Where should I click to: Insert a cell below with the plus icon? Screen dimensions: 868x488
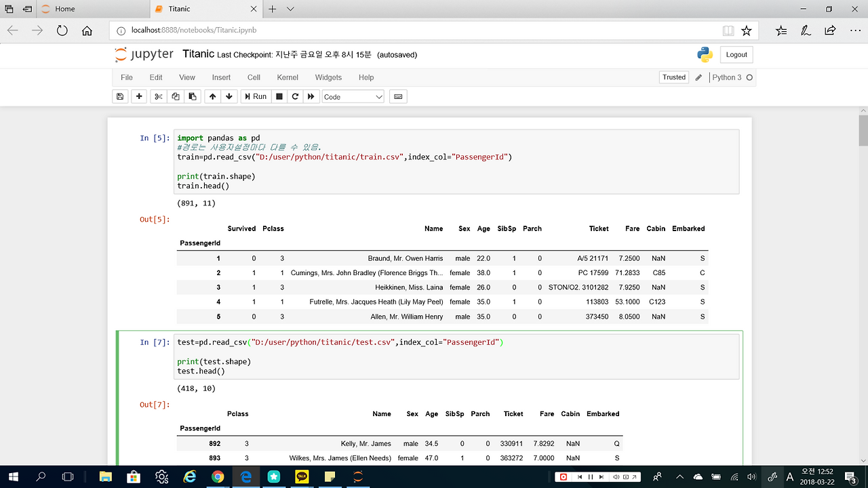(139, 97)
